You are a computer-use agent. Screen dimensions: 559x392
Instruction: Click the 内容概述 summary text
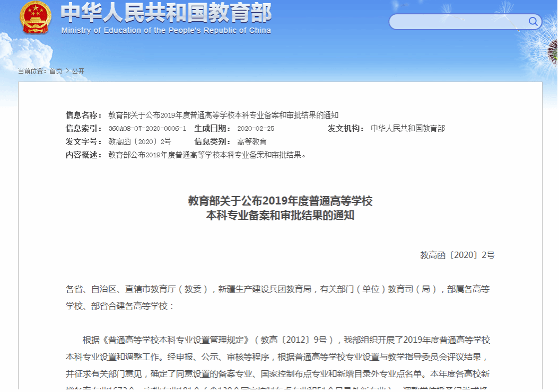(207, 155)
